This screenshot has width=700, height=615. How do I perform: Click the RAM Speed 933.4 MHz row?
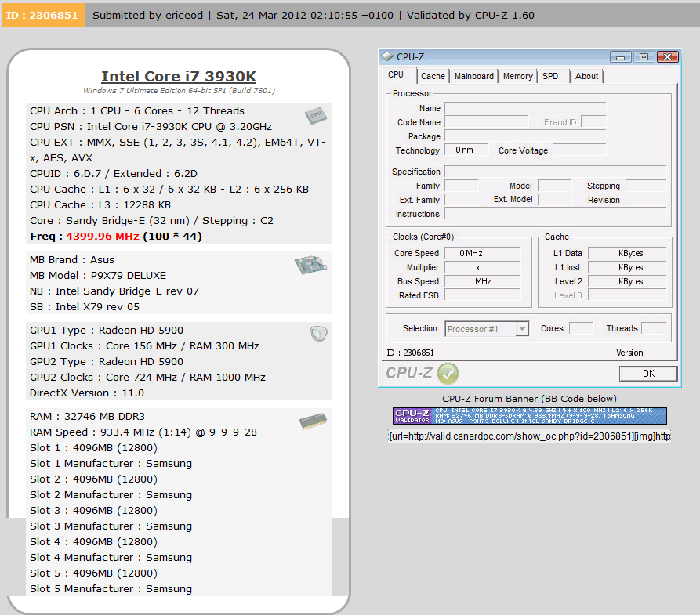[x=143, y=432]
